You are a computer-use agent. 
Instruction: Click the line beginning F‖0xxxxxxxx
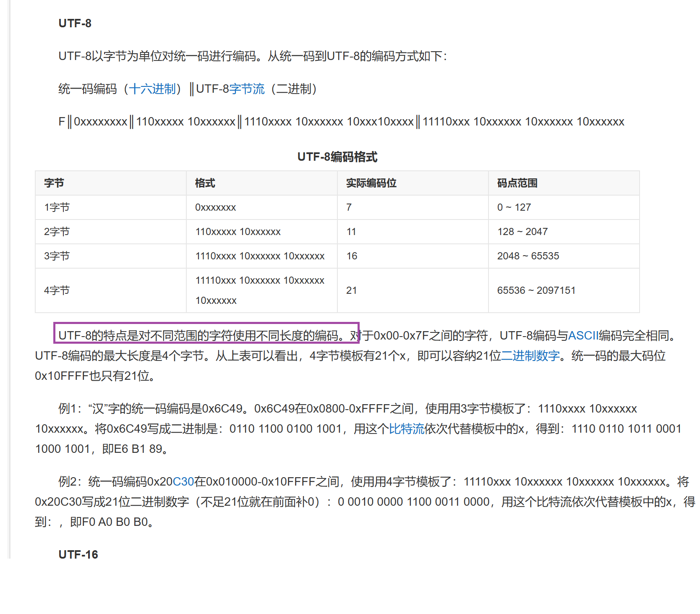[x=341, y=122]
